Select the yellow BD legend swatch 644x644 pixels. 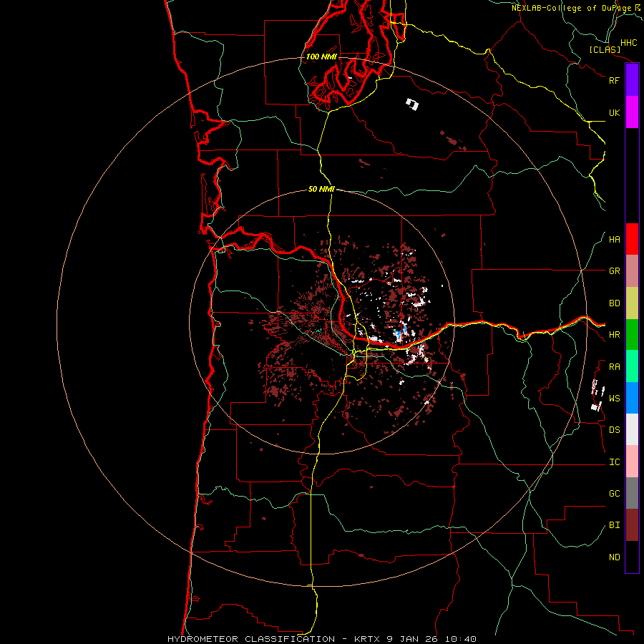632,303
